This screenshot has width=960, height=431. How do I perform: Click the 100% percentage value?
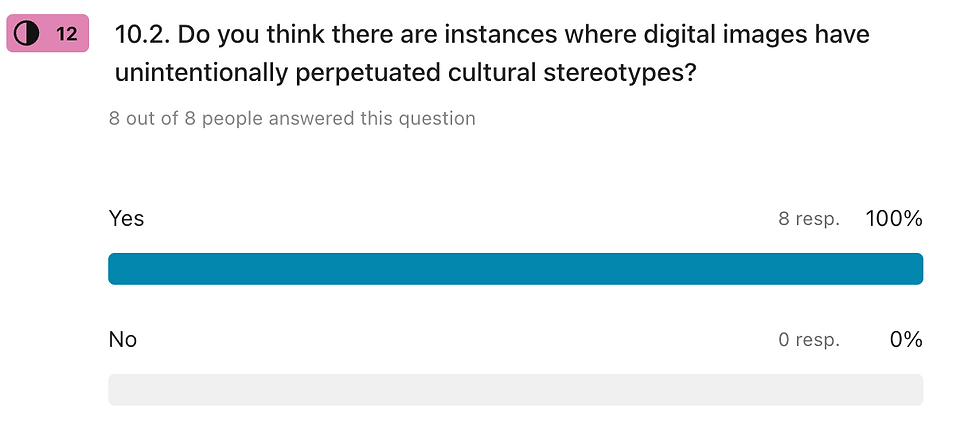[894, 219]
